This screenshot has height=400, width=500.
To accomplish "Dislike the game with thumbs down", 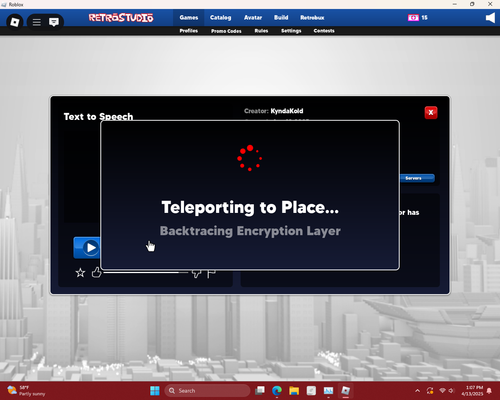I will pyautogui.click(x=196, y=274).
